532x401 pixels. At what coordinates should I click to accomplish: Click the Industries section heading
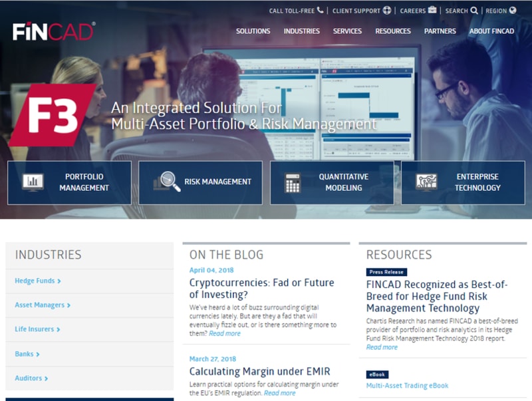[48, 255]
